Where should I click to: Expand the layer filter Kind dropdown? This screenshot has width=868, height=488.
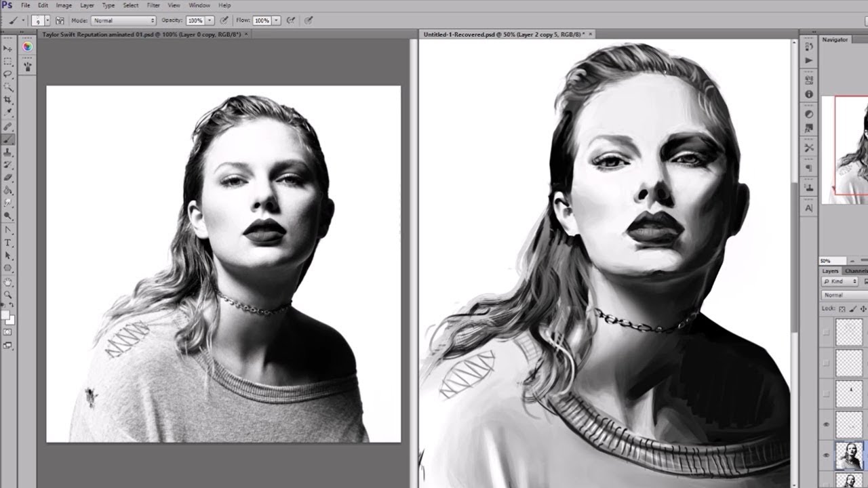854,281
